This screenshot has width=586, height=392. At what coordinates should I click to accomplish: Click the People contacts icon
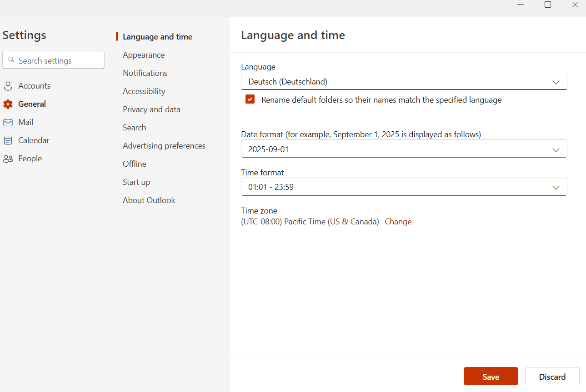point(8,159)
